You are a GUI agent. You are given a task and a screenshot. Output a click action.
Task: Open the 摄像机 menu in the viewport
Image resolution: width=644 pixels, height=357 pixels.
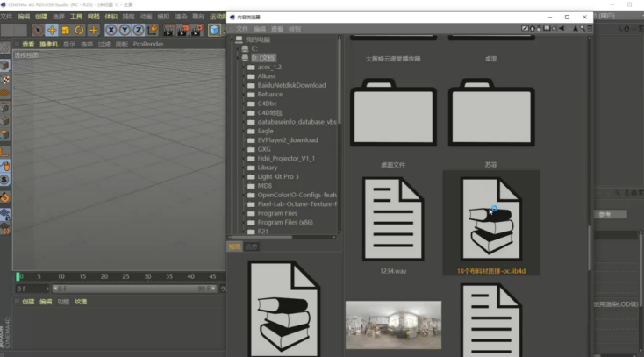click(x=48, y=44)
